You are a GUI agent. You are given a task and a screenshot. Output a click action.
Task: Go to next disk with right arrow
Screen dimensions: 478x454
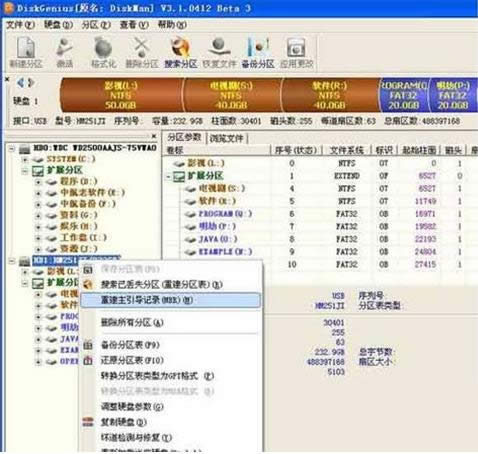tap(31, 82)
